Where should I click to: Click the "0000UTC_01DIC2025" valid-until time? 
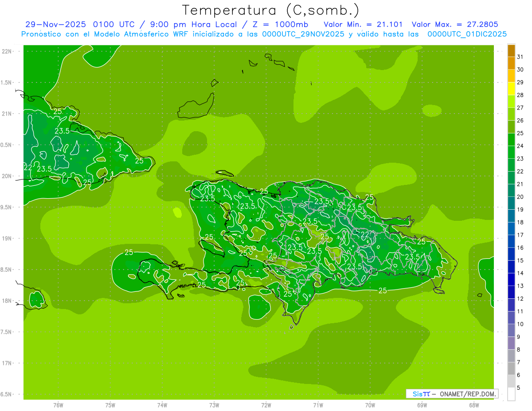[x=466, y=34]
